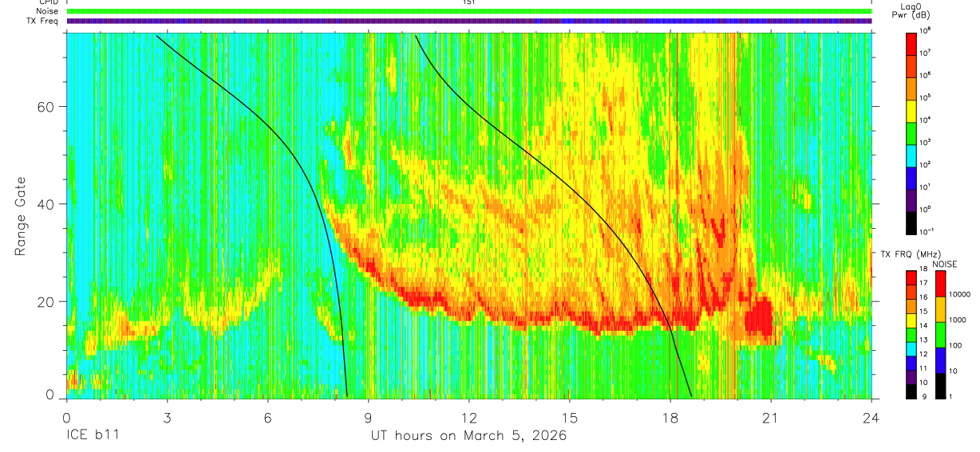Click the 10000 label on NOISE colorbar

coord(958,294)
